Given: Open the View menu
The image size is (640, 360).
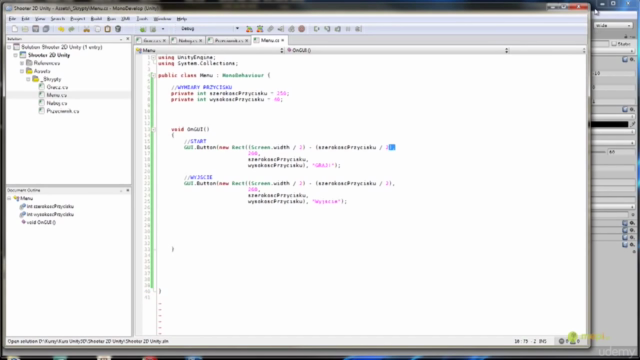Looking at the screenshot, I should point(40,19).
